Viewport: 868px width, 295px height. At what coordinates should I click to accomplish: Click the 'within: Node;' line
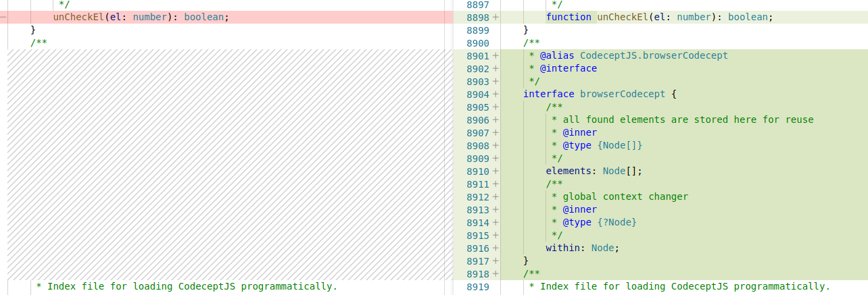pyautogui.click(x=583, y=248)
